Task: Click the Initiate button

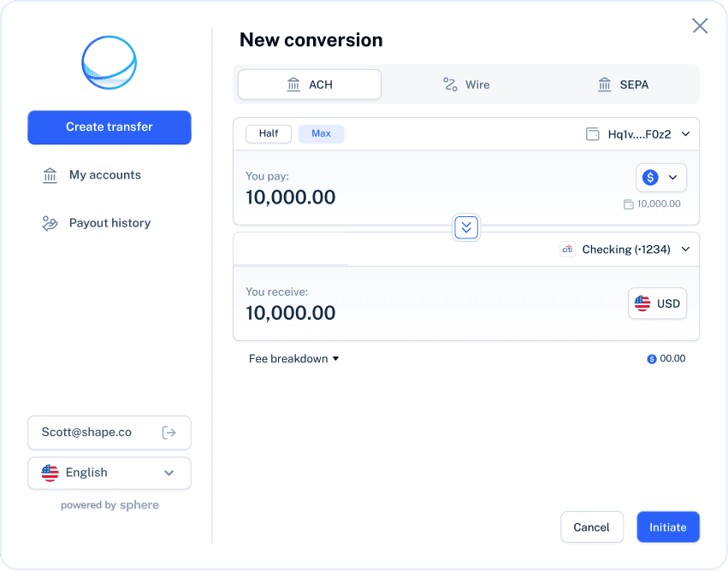Action: 667,527
